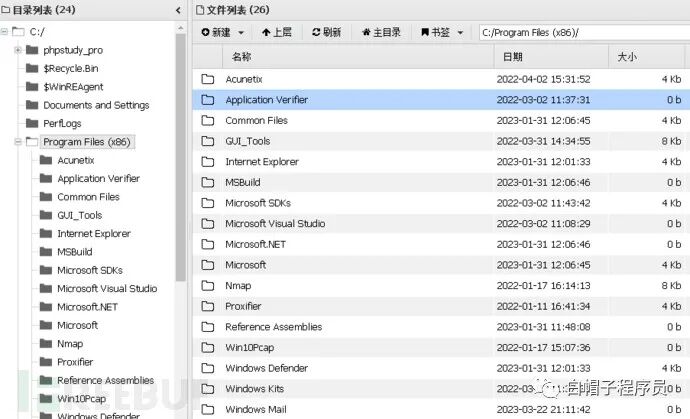690x419 pixels.
Task: Select Microsoft Visual Studio in the tree
Action: pos(107,289)
